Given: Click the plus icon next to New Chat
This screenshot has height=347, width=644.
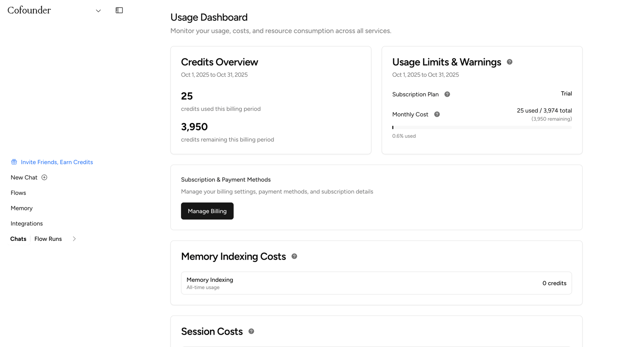Looking at the screenshot, I should coord(44,177).
